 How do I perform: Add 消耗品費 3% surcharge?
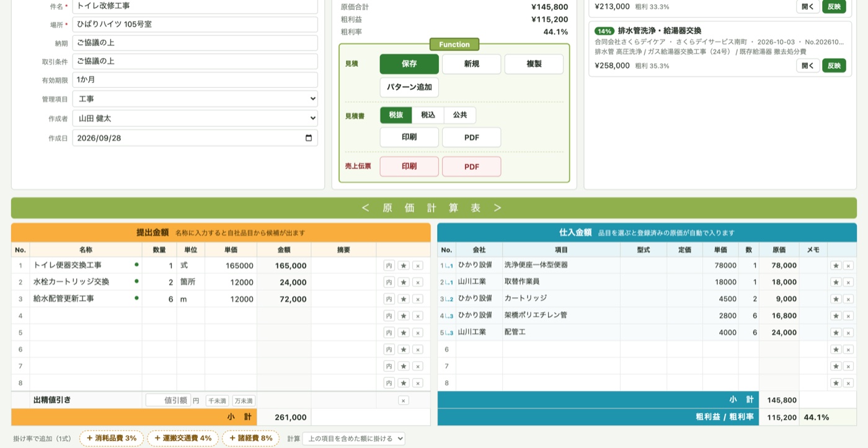point(112,439)
